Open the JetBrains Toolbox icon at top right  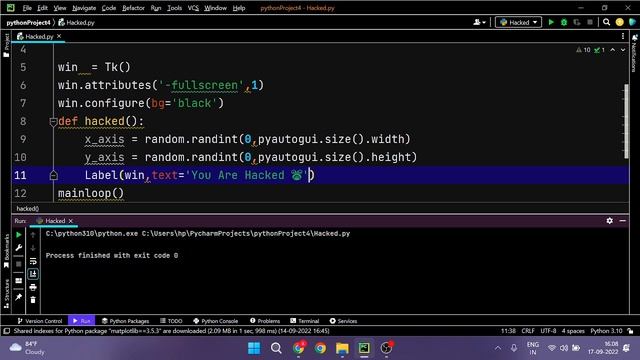(632, 22)
